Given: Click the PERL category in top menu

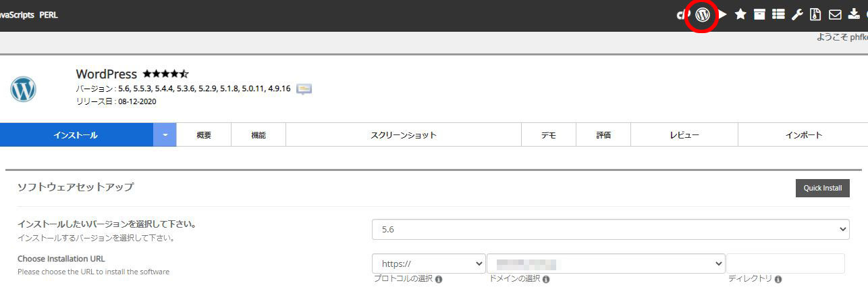Looking at the screenshot, I should click(49, 14).
